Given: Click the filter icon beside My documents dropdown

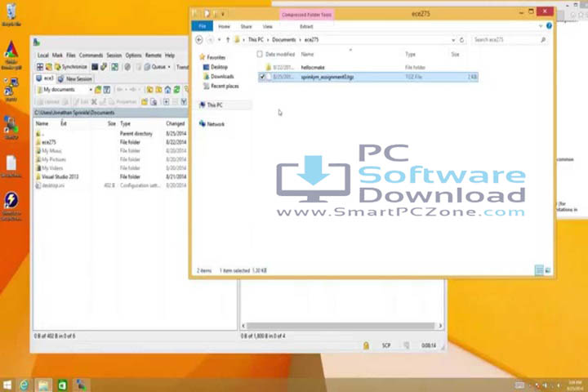Looking at the screenshot, I should (x=107, y=89).
